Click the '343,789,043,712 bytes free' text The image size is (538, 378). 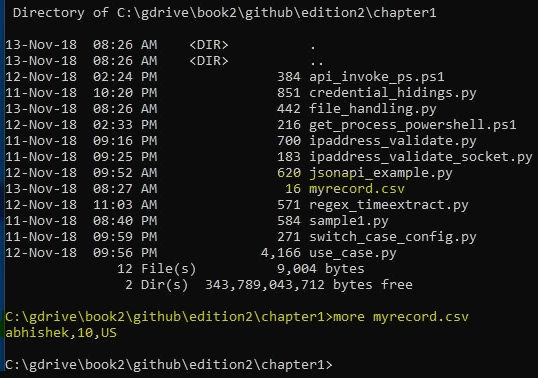(308, 285)
